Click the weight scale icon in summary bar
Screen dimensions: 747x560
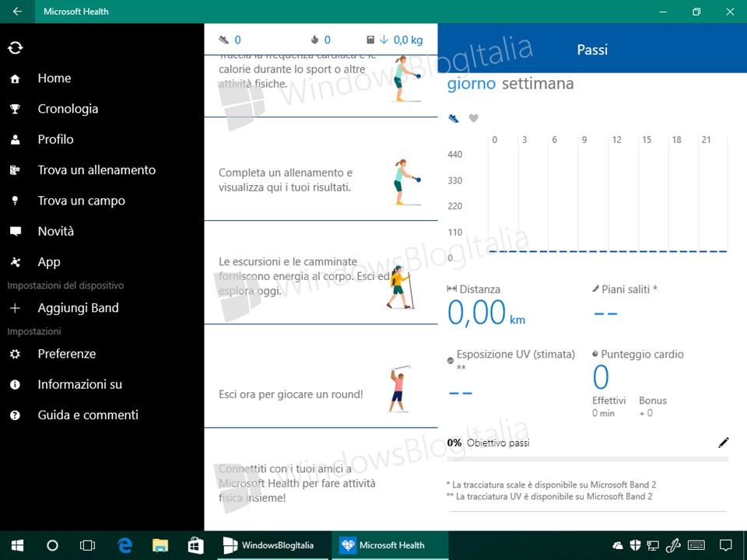370,40
